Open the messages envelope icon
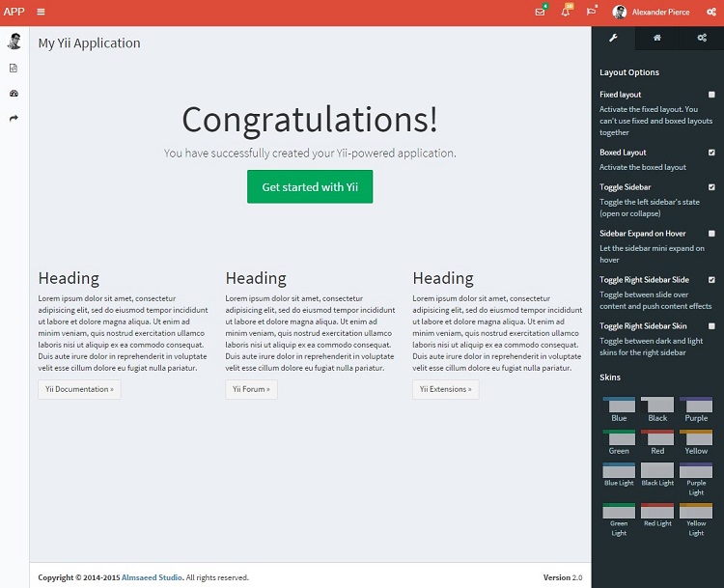Viewport: 724px width, 588px height. click(540, 12)
